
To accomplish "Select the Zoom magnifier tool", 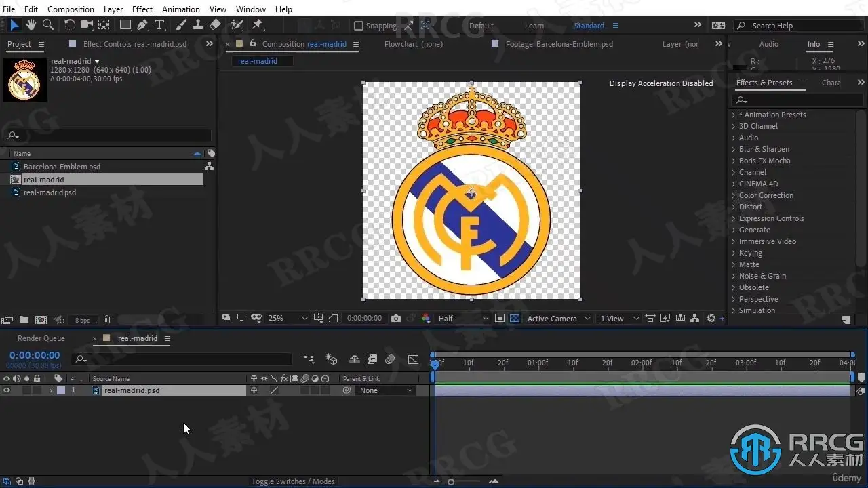I will [x=48, y=25].
